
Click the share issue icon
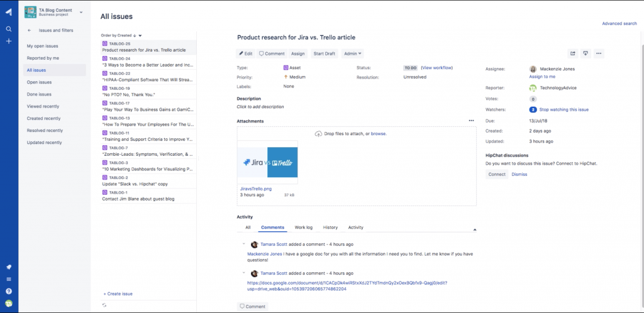pos(572,53)
